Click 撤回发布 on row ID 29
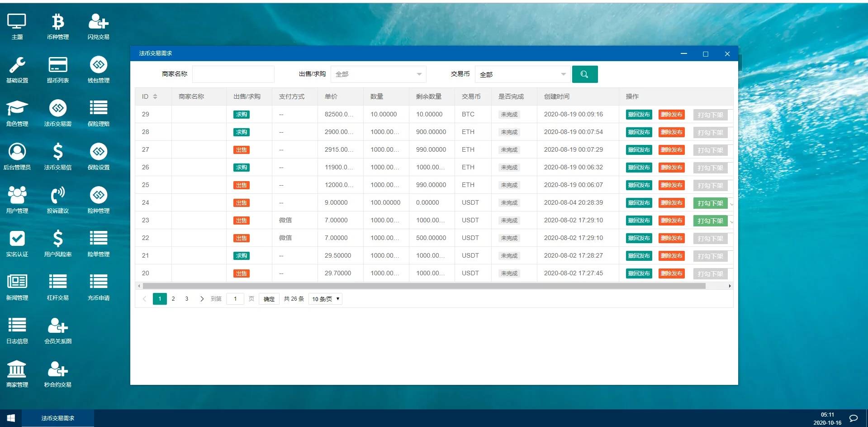The width and height of the screenshot is (868, 427). 638,114
